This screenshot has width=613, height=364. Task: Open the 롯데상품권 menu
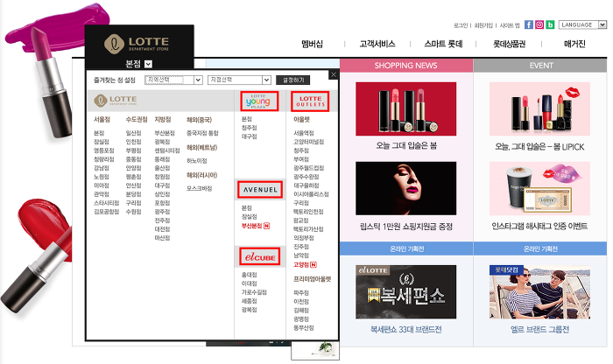pos(509,44)
